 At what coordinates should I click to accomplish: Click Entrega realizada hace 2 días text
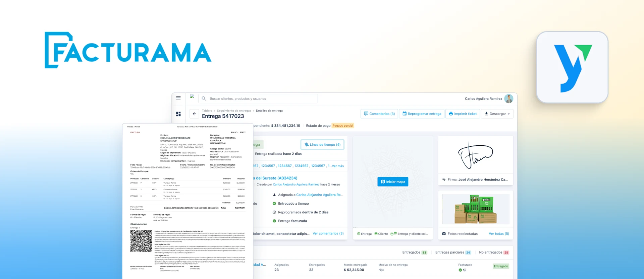pyautogui.click(x=278, y=154)
